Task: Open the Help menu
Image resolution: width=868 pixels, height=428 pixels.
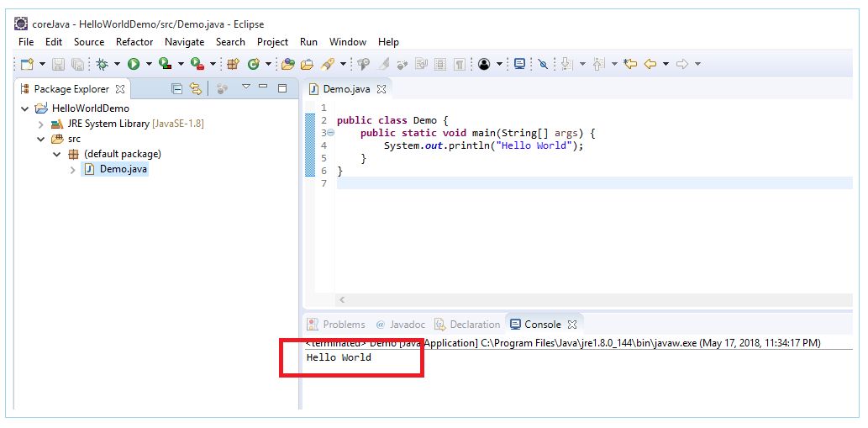Action: (x=388, y=42)
